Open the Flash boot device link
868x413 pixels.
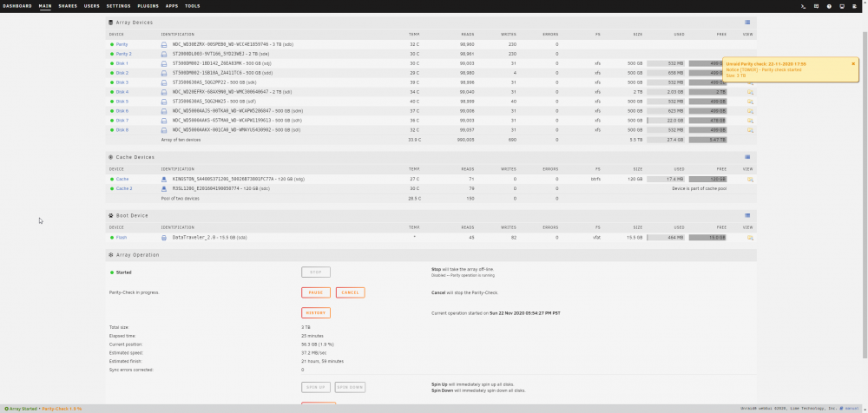coord(122,238)
